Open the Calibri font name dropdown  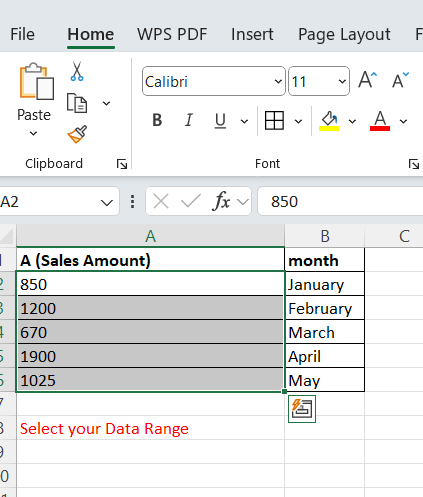[x=278, y=82]
